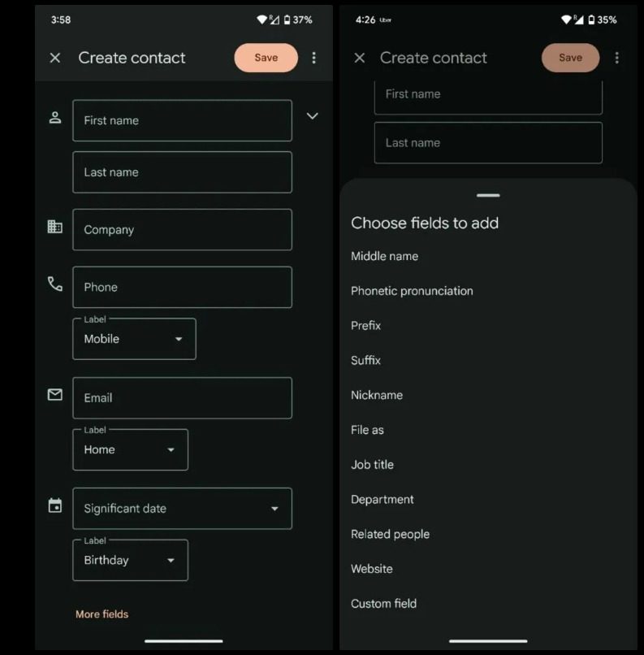This screenshot has height=655, width=644.
Task: Tap the email envelope icon
Action: (55, 395)
